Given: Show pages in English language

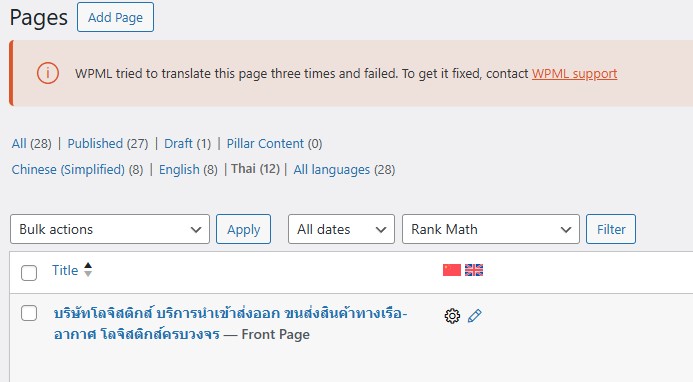Looking at the screenshot, I should (x=179, y=170).
